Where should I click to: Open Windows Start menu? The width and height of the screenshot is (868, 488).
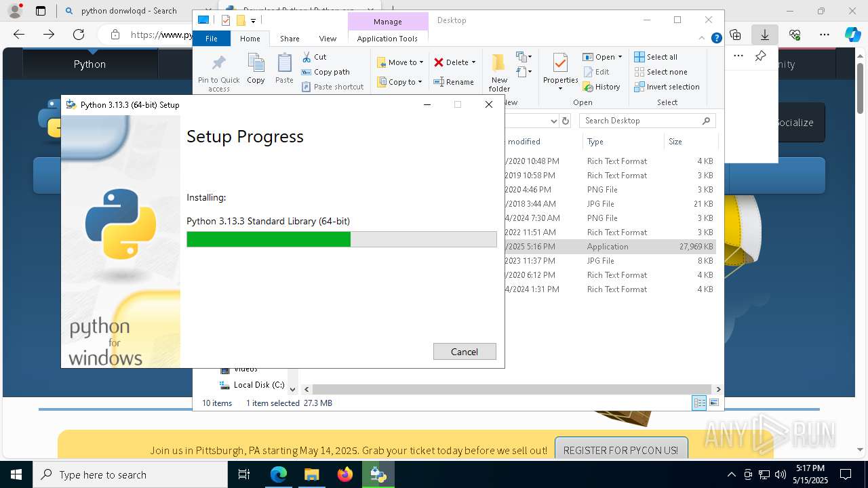(16, 474)
